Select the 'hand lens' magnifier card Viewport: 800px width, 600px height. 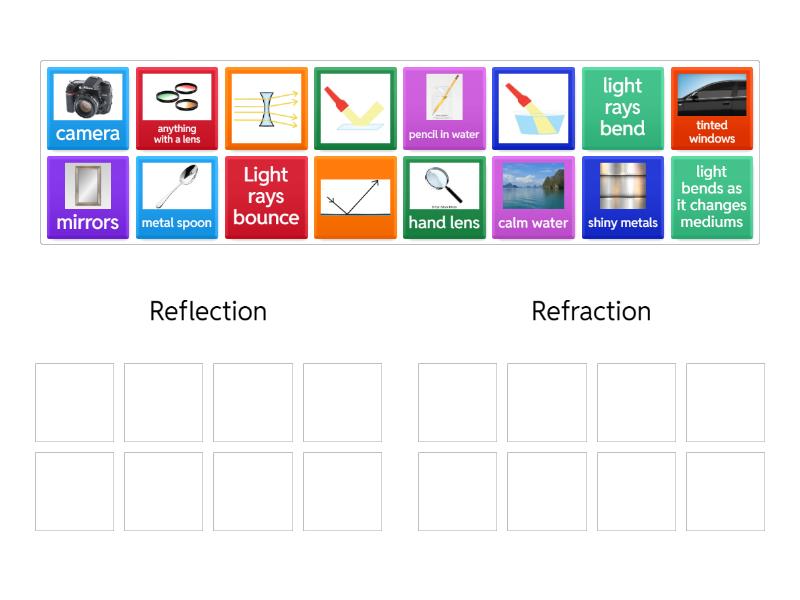click(444, 197)
